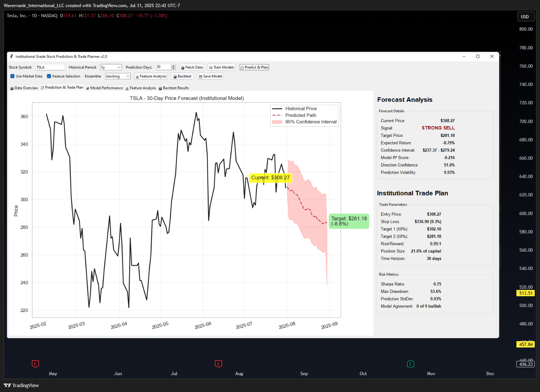Click the Confidence Interval value $237.37 - $279.24
540x392 pixels.
click(x=439, y=150)
